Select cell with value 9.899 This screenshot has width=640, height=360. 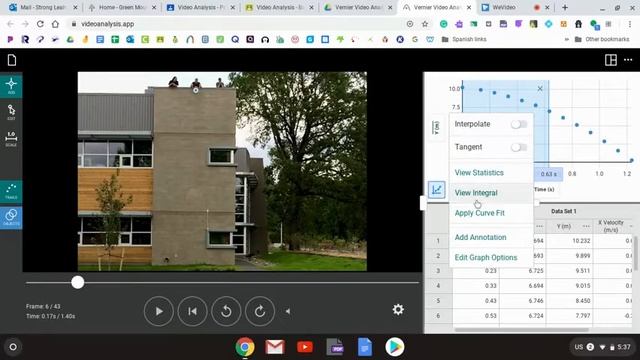tap(569, 256)
